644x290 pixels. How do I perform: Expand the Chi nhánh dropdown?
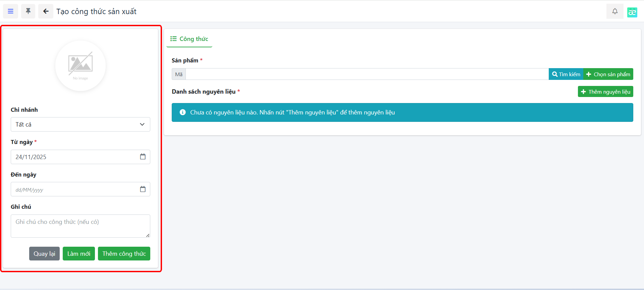tap(80, 125)
